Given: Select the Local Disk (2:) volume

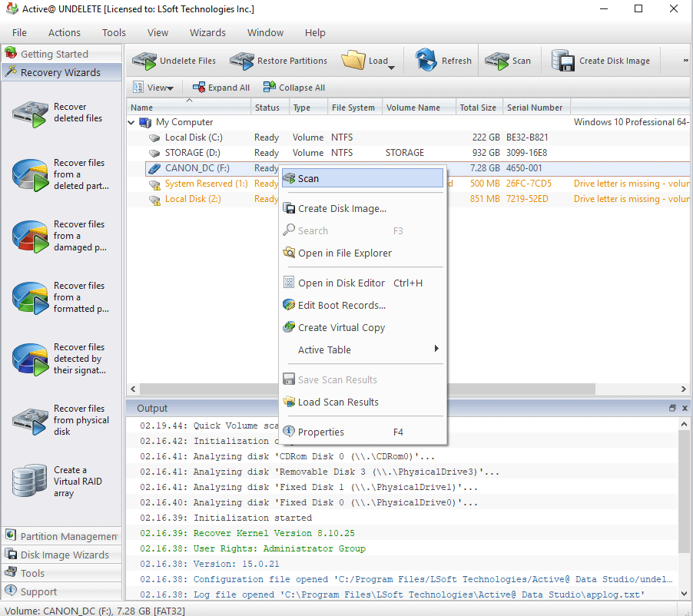Looking at the screenshot, I should (x=193, y=199).
